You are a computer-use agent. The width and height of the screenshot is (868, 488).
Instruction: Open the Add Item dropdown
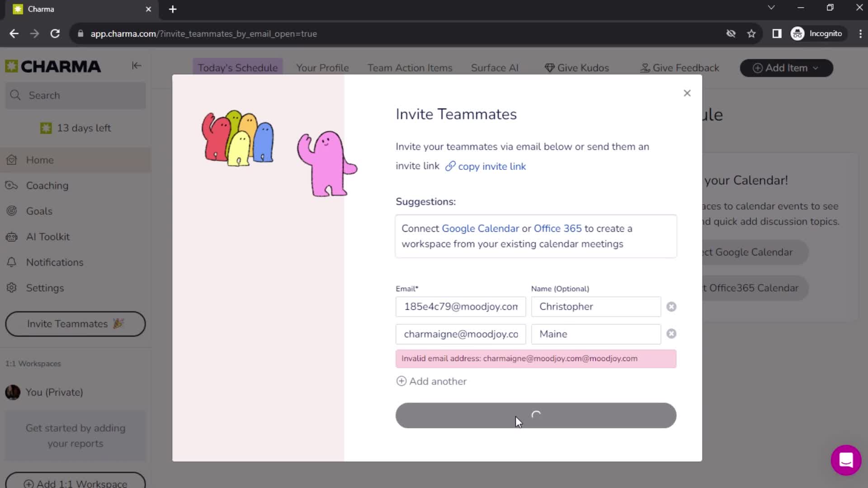point(786,68)
